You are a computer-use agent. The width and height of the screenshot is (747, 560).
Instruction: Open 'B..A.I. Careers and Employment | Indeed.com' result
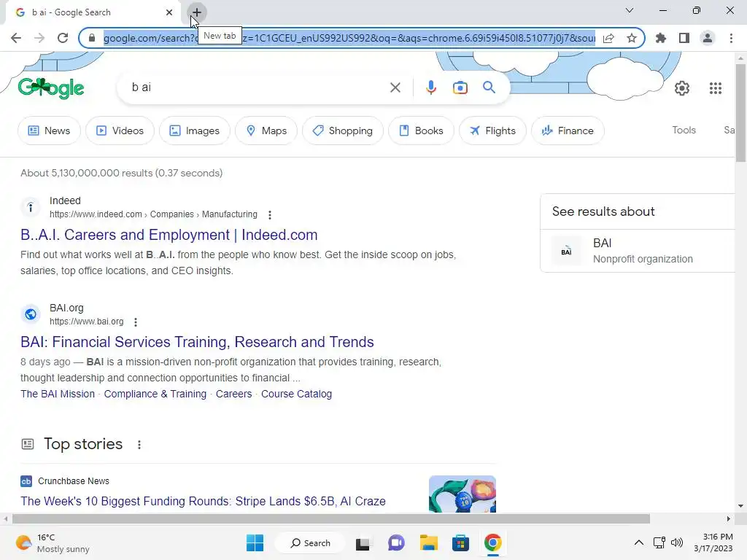[x=169, y=235]
